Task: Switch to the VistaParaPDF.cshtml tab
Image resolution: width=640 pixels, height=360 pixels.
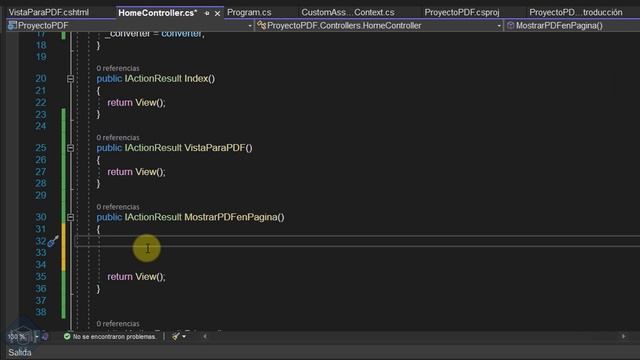Action: [x=49, y=12]
